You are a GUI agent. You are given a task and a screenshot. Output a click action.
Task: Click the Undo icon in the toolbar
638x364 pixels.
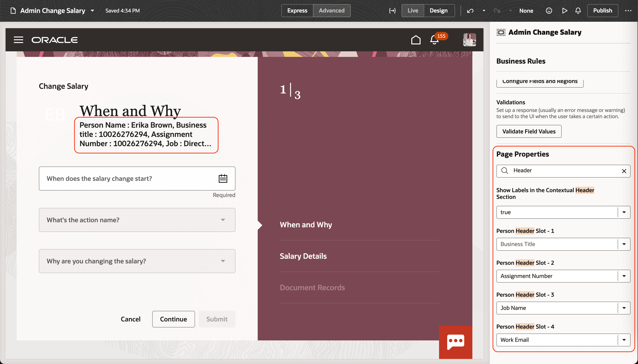click(x=470, y=10)
